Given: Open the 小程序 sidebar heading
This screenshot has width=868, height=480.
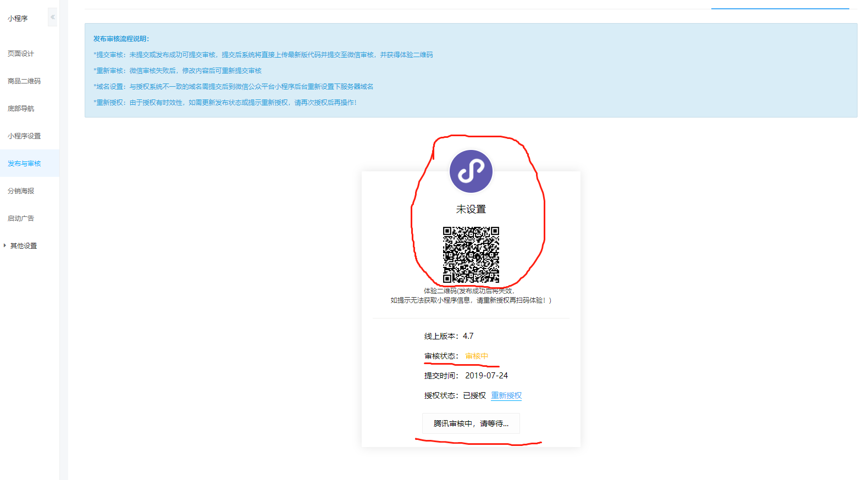Looking at the screenshot, I should click(x=18, y=18).
